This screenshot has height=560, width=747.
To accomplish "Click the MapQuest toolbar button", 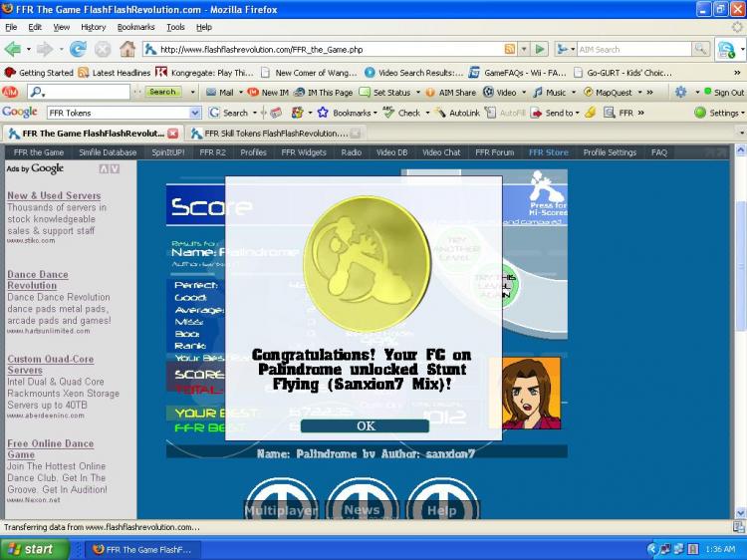I will pyautogui.click(x=609, y=92).
